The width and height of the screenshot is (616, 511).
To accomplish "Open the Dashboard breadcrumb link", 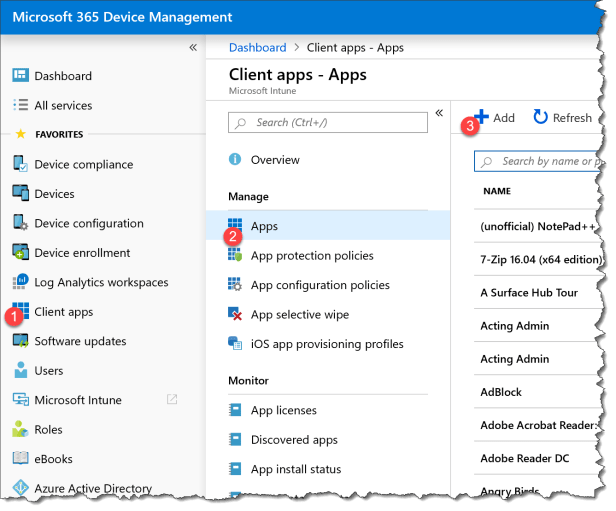I will (258, 48).
